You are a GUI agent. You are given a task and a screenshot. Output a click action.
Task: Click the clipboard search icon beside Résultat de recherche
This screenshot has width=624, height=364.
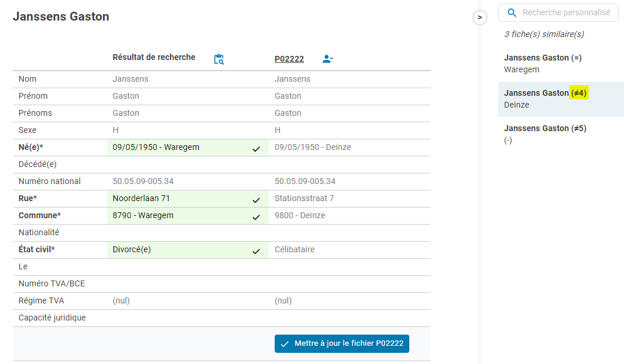219,59
